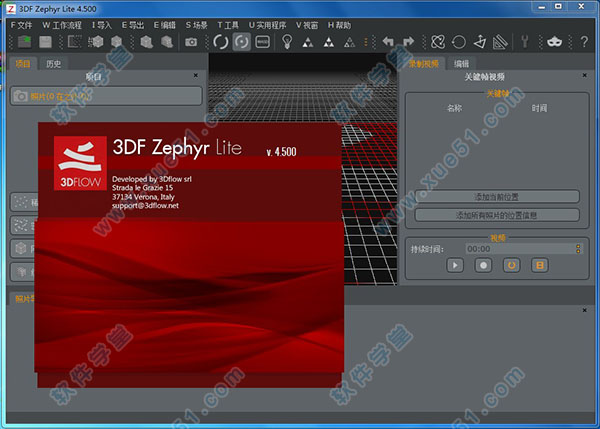Switch to the 历史 tab

coord(54,64)
